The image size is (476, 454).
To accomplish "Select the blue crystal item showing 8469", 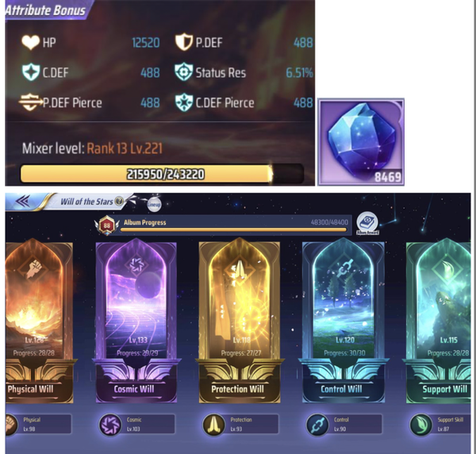I will [361, 142].
